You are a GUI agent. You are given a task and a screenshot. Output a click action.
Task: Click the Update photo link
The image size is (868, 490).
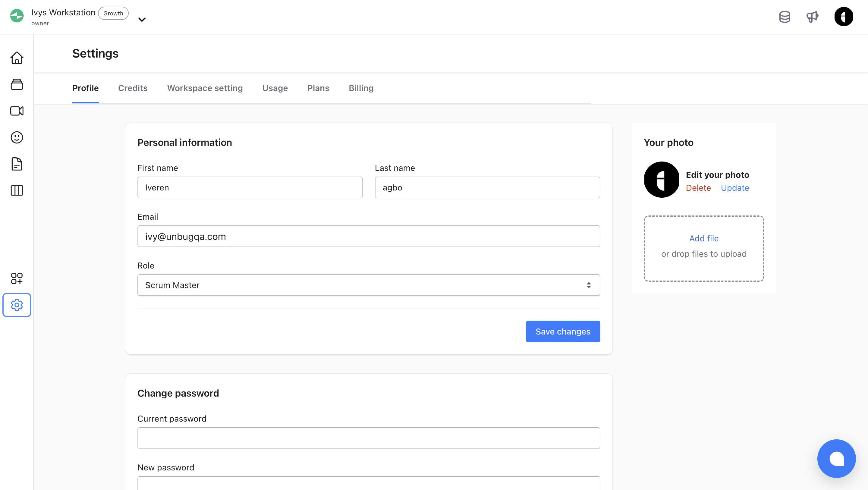[x=735, y=188]
